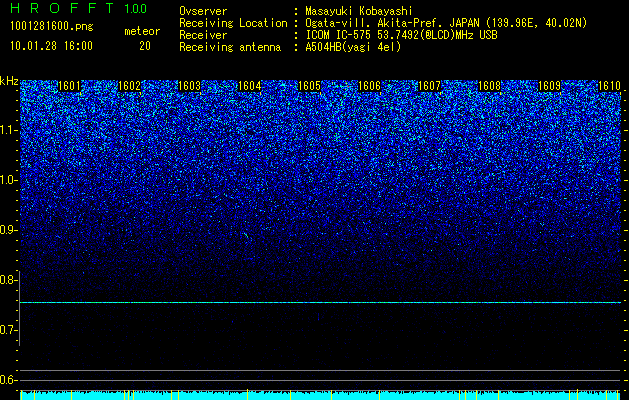The width and height of the screenshot is (629, 400).
Task: Click the 1610 time marker
Action: coord(610,86)
